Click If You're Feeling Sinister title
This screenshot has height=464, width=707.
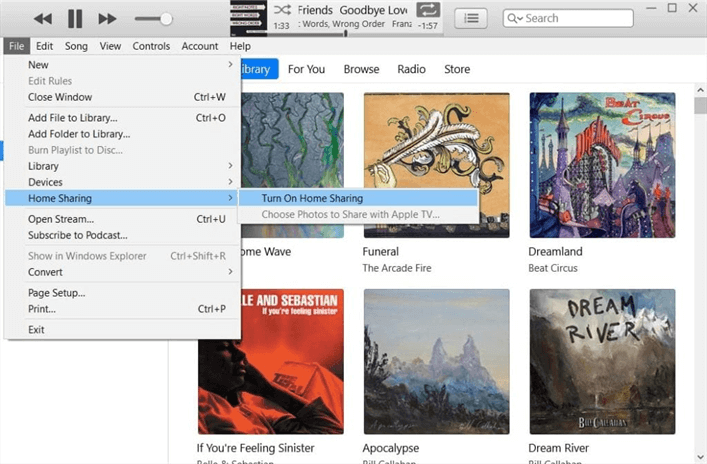coord(256,448)
